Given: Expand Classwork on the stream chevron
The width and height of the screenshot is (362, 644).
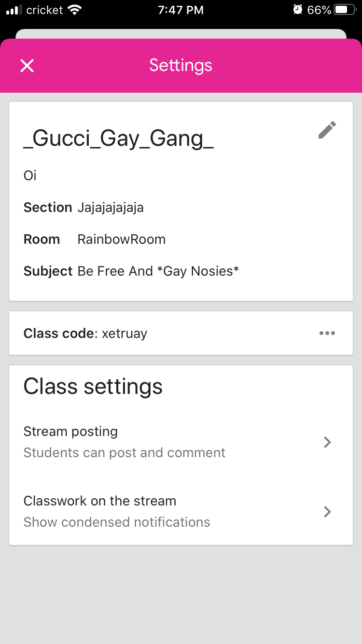Looking at the screenshot, I should tap(327, 511).
